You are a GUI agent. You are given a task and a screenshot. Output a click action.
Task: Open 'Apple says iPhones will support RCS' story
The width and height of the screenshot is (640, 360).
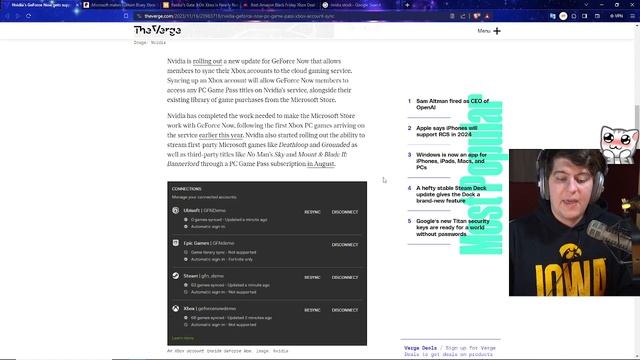pyautogui.click(x=447, y=131)
